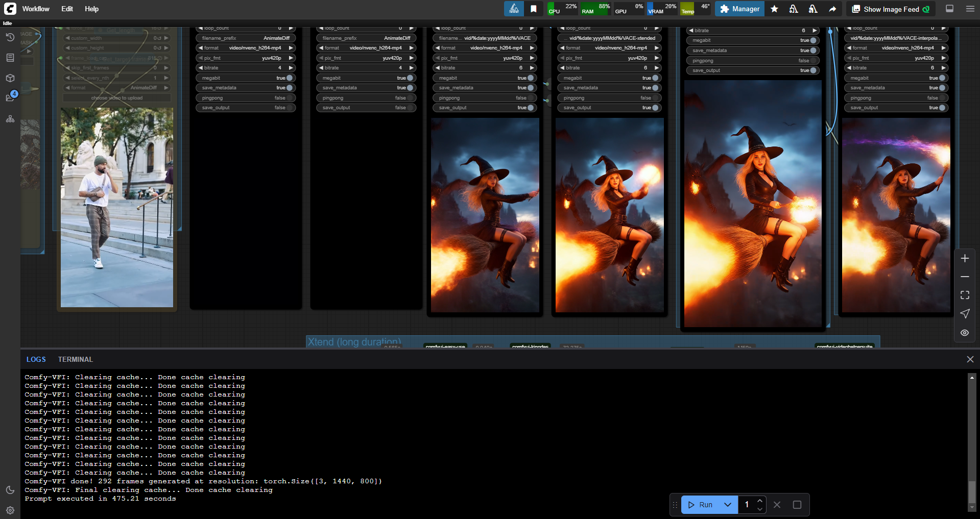Viewport: 980px width, 519px height.
Task: Click Show Image Feed button
Action: pos(891,9)
